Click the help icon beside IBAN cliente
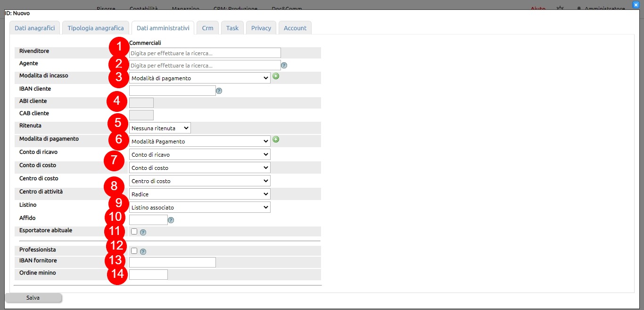Screen dimensions: 644x310 (219, 91)
